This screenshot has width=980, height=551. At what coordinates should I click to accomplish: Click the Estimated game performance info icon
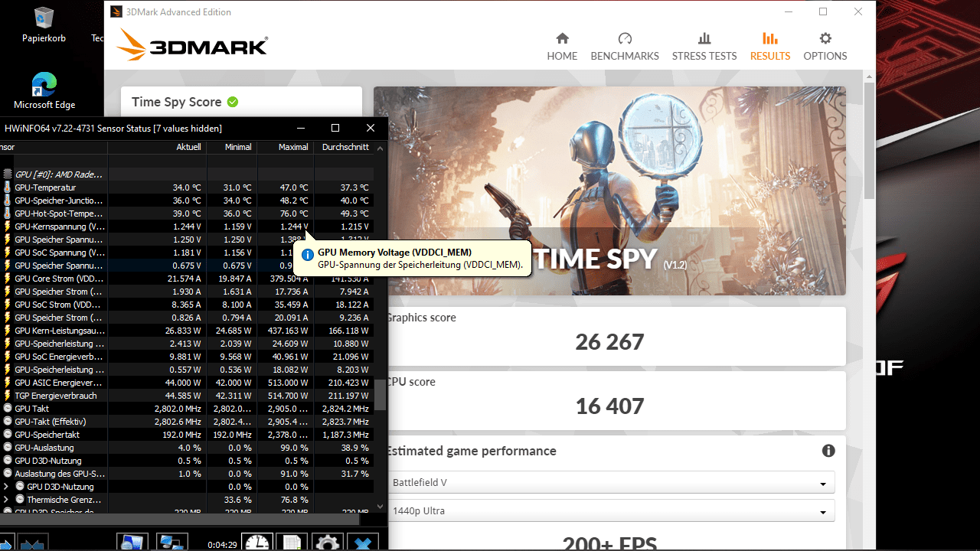(828, 451)
